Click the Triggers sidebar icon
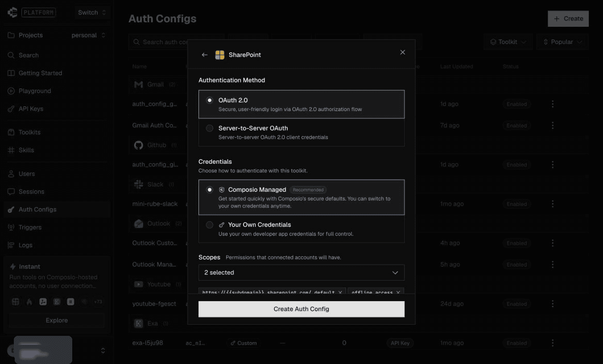This screenshot has height=364, width=603. [11, 227]
